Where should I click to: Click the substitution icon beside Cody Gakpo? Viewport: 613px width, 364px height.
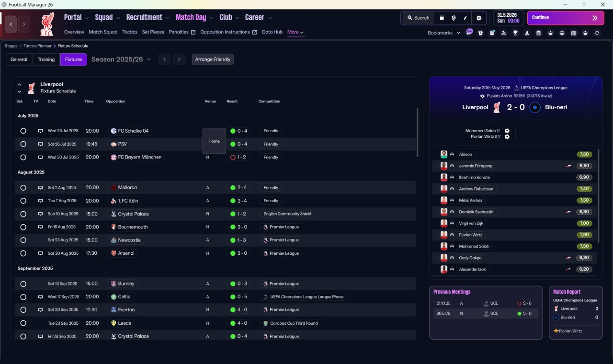(569, 258)
